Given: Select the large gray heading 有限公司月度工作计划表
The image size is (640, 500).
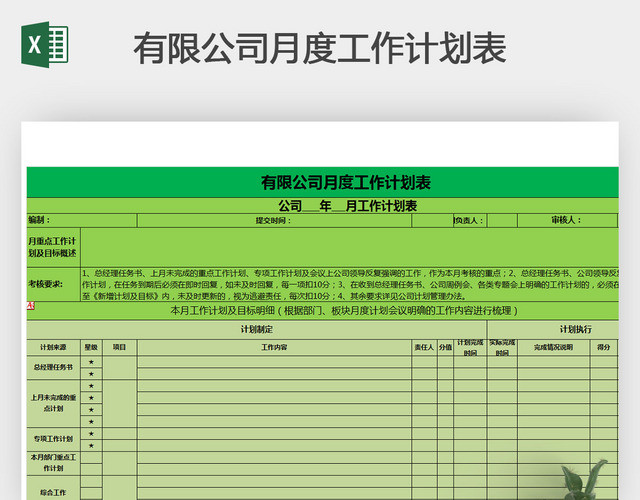Looking at the screenshot, I should (x=320, y=49).
